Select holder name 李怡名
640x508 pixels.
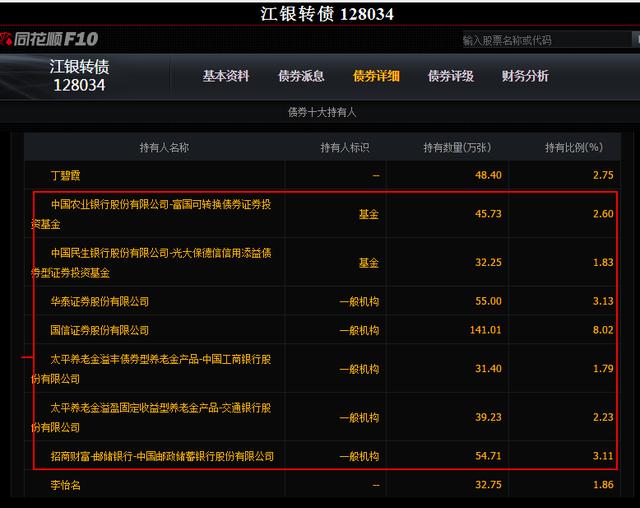pos(65,485)
